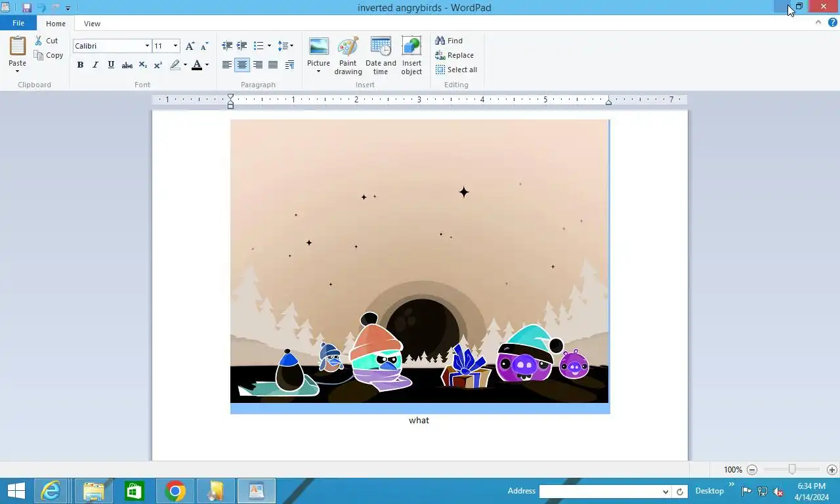Viewport: 840px width, 504px height.
Task: Insert a Paint drawing
Action: click(x=348, y=56)
